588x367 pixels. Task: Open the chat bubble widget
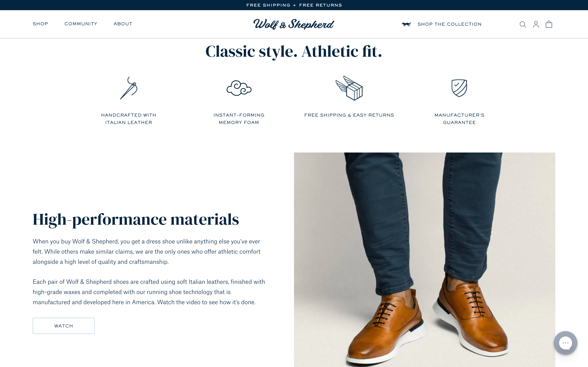coord(565,343)
